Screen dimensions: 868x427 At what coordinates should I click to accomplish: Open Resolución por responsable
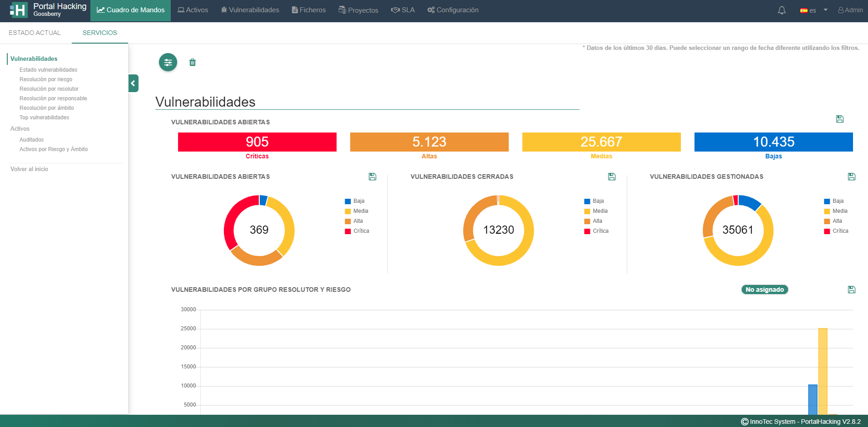coord(53,98)
